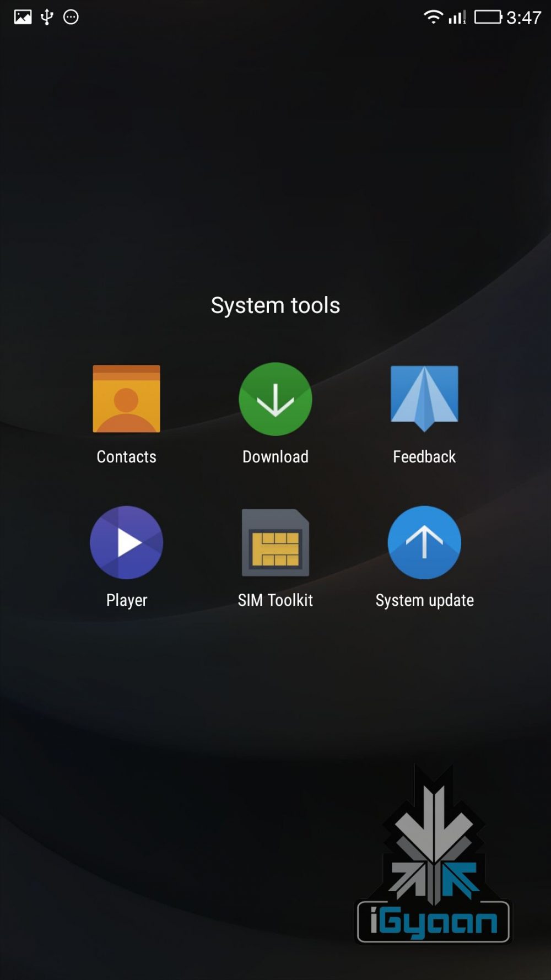This screenshot has width=551, height=980.
Task: Click the Player text label
Action: [x=126, y=600]
